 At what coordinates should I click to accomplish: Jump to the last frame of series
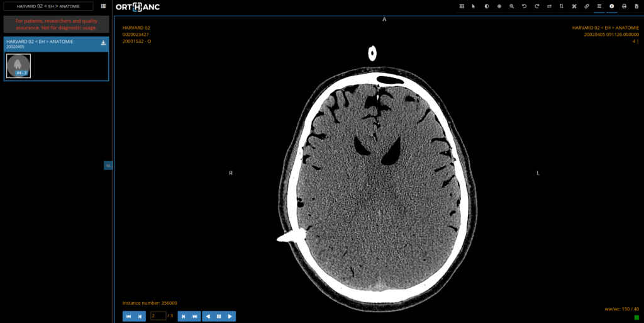[x=195, y=316]
